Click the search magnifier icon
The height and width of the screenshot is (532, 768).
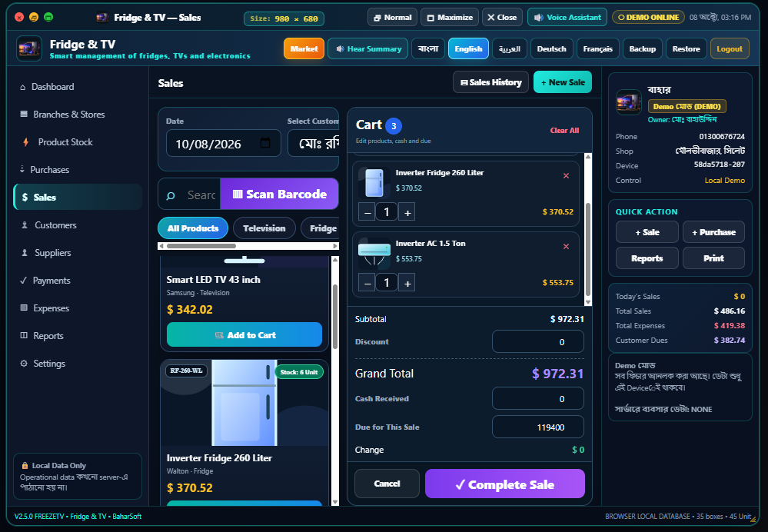(171, 196)
